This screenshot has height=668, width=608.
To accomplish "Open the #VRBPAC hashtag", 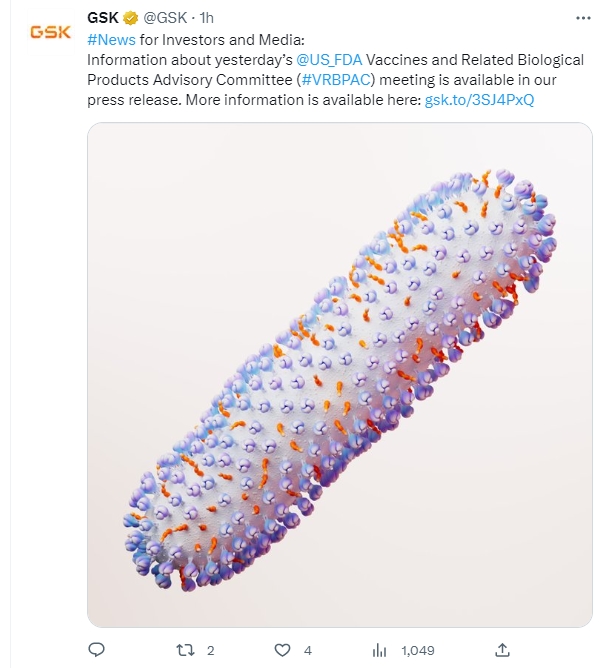I will coord(335,80).
